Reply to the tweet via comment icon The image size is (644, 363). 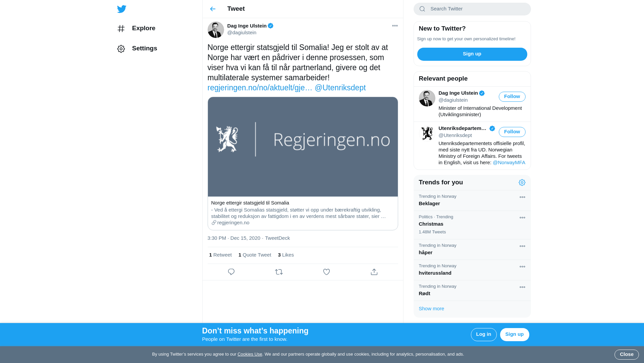pyautogui.click(x=231, y=272)
